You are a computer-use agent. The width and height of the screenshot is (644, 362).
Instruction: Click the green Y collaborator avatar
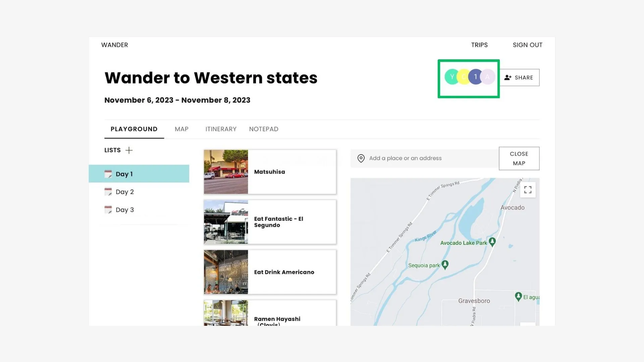(x=452, y=77)
